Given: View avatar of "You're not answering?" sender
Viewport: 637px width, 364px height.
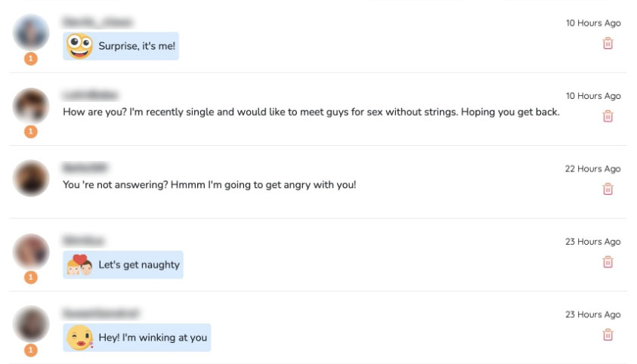Looking at the screenshot, I should 31,179.
